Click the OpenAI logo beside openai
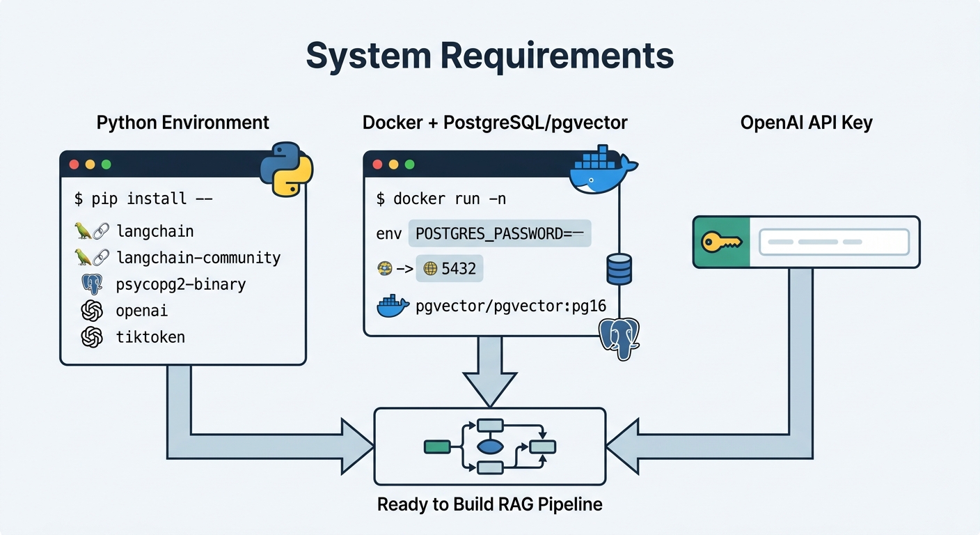Screen dimensions: 980x535 [x=92, y=311]
